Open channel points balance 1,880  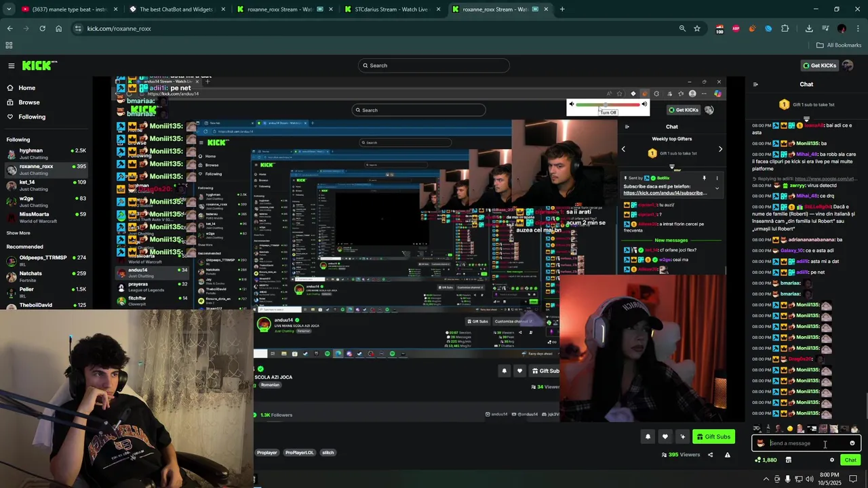pyautogui.click(x=766, y=460)
